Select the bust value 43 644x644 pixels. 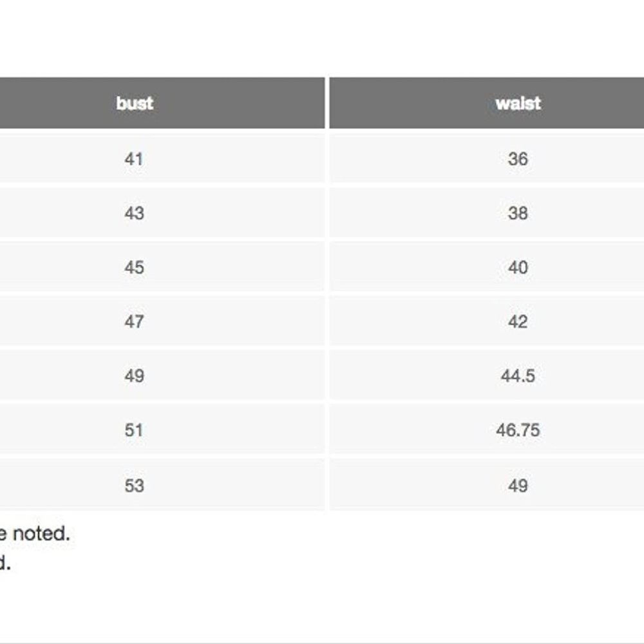pyautogui.click(x=134, y=213)
